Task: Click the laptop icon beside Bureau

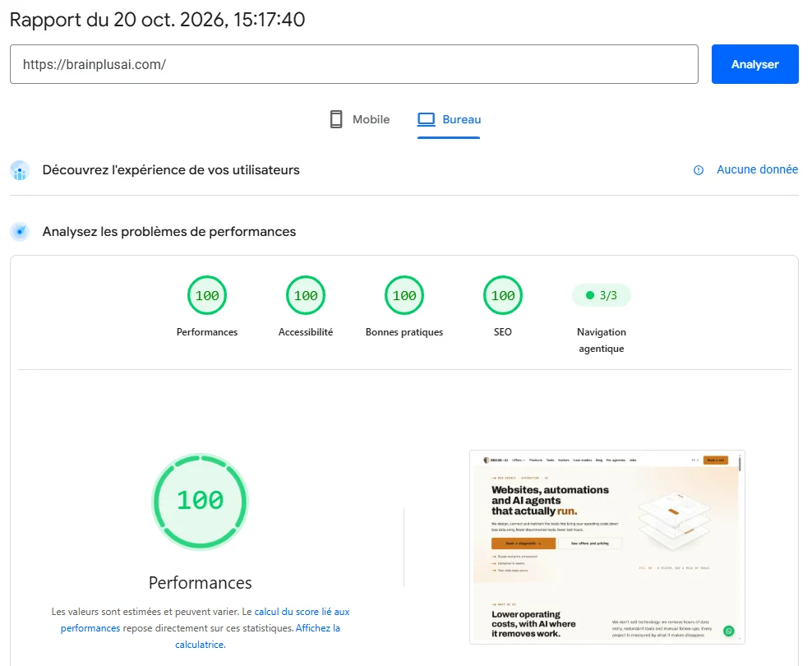Action: click(427, 119)
